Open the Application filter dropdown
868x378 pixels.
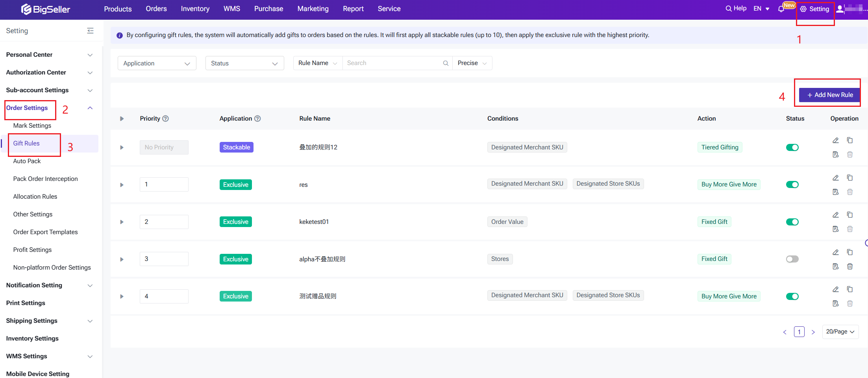157,63
